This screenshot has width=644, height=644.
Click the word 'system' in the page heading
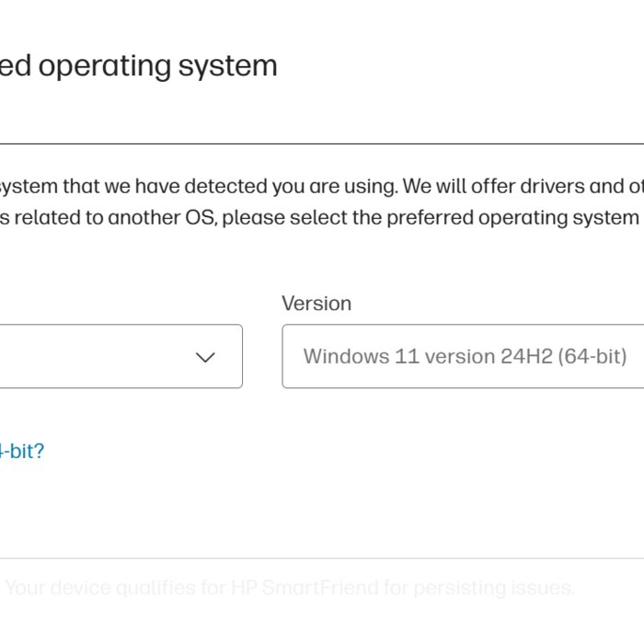228,67
